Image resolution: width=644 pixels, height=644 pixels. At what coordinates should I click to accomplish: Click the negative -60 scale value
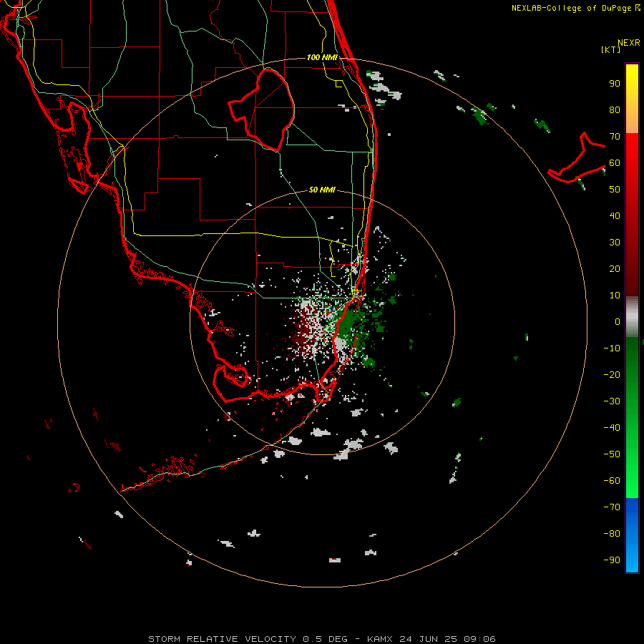click(612, 481)
